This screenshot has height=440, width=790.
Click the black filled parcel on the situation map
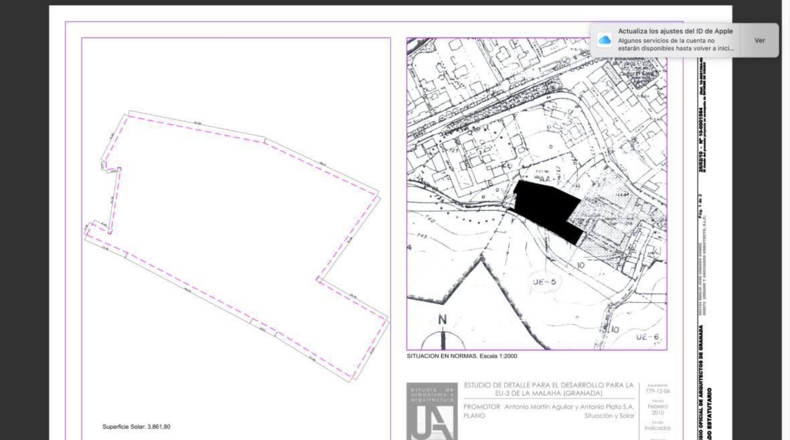[x=547, y=209]
